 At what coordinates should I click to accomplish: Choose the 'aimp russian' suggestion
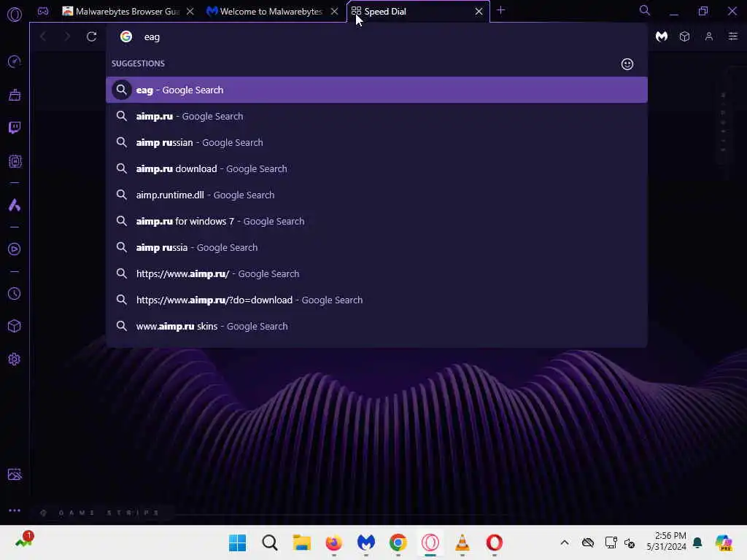click(x=376, y=142)
